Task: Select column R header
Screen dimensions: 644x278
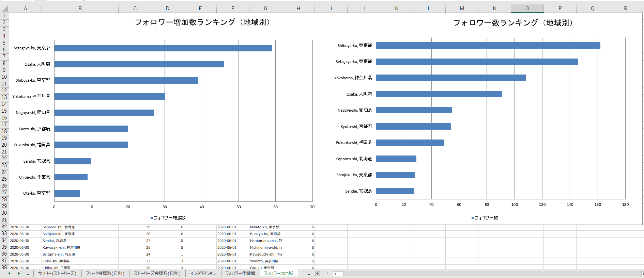Action: tap(626, 9)
